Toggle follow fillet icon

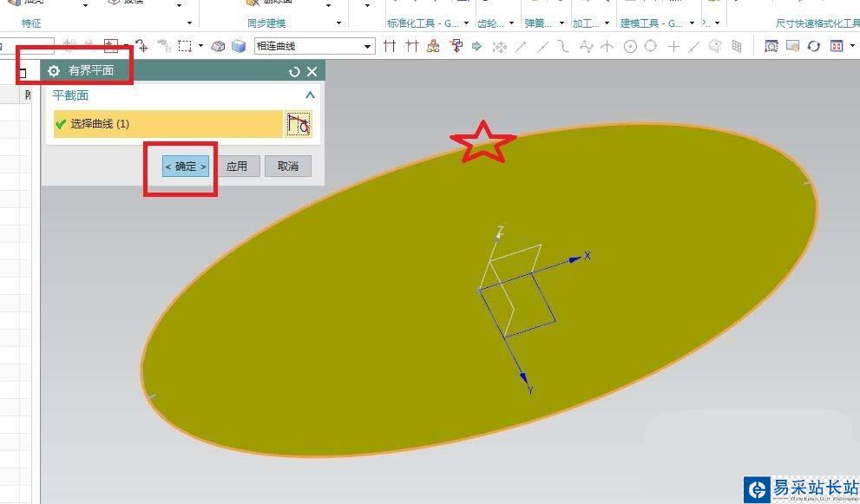[411, 46]
